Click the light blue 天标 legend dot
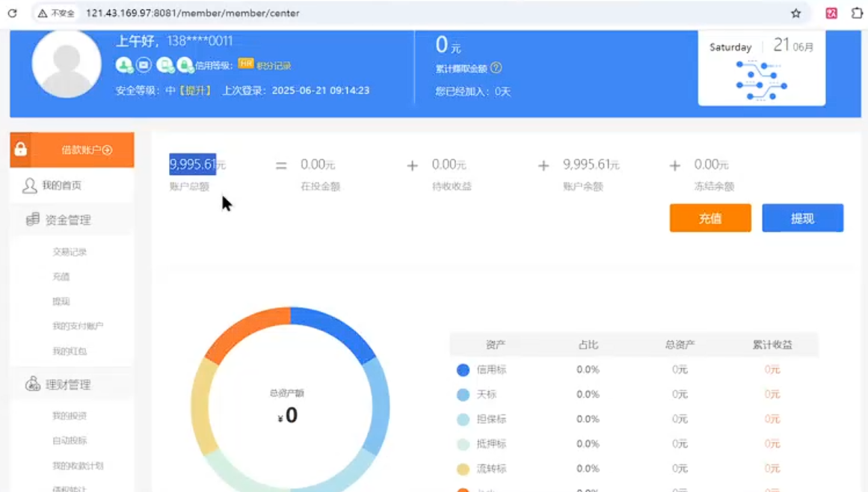Image resolution: width=868 pixels, height=492 pixels. (x=464, y=395)
